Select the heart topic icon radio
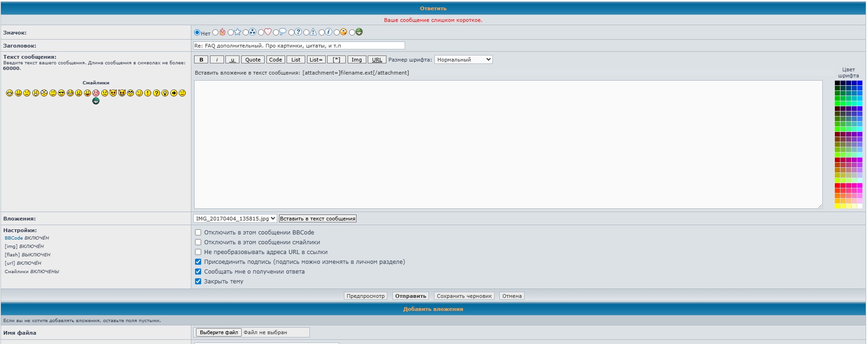Image resolution: width=868 pixels, height=344 pixels. tap(261, 33)
